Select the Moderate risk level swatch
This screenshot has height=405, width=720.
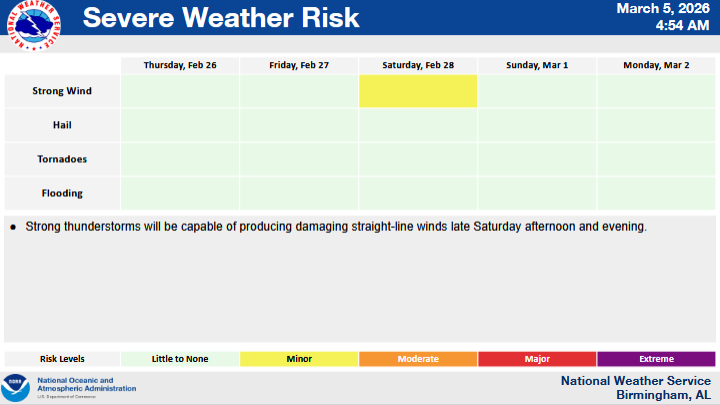pos(418,359)
